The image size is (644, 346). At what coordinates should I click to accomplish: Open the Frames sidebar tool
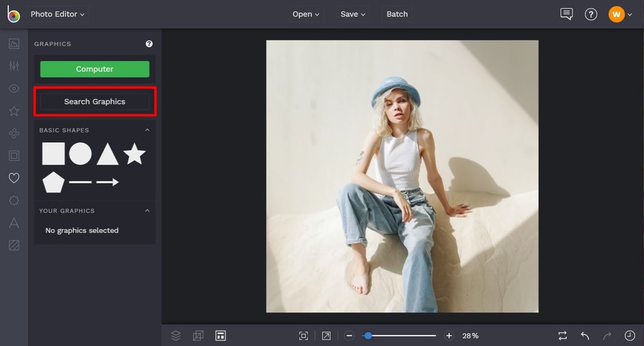coord(14,156)
